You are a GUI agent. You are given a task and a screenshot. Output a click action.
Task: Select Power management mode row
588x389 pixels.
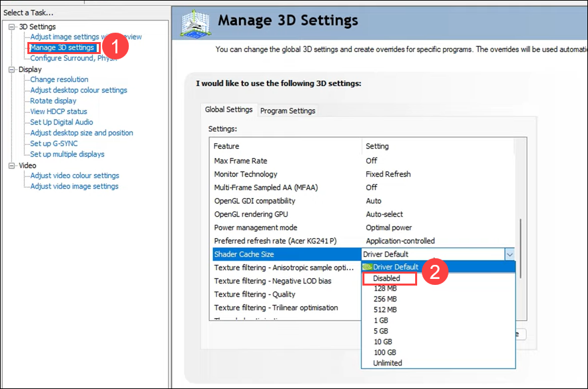(x=362, y=228)
